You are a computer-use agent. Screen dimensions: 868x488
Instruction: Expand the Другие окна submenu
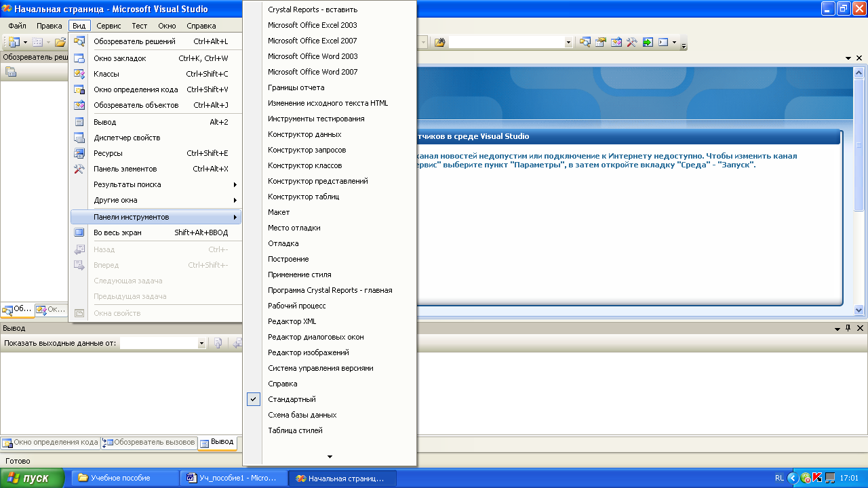156,200
